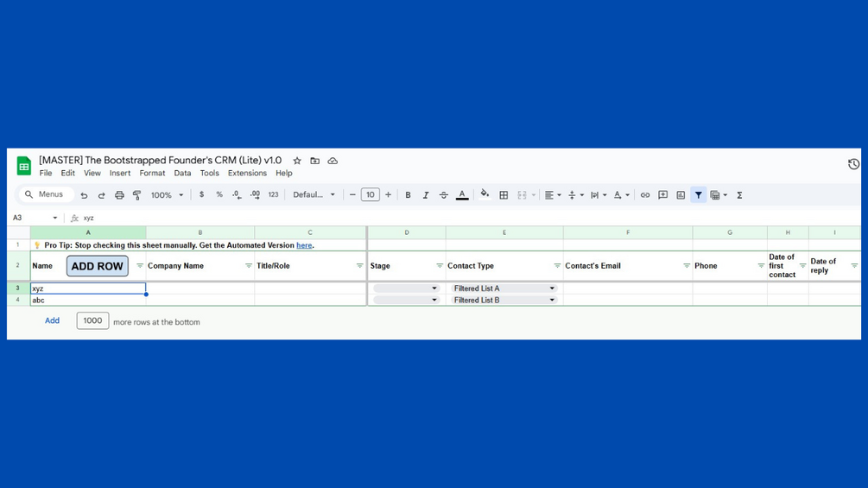Activate paint format tool
The image size is (868, 488).
pyautogui.click(x=137, y=195)
